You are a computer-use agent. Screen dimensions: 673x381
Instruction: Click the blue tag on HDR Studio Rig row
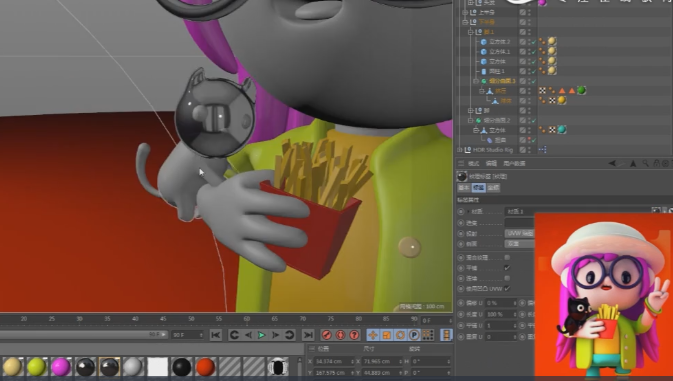pyautogui.click(x=543, y=149)
